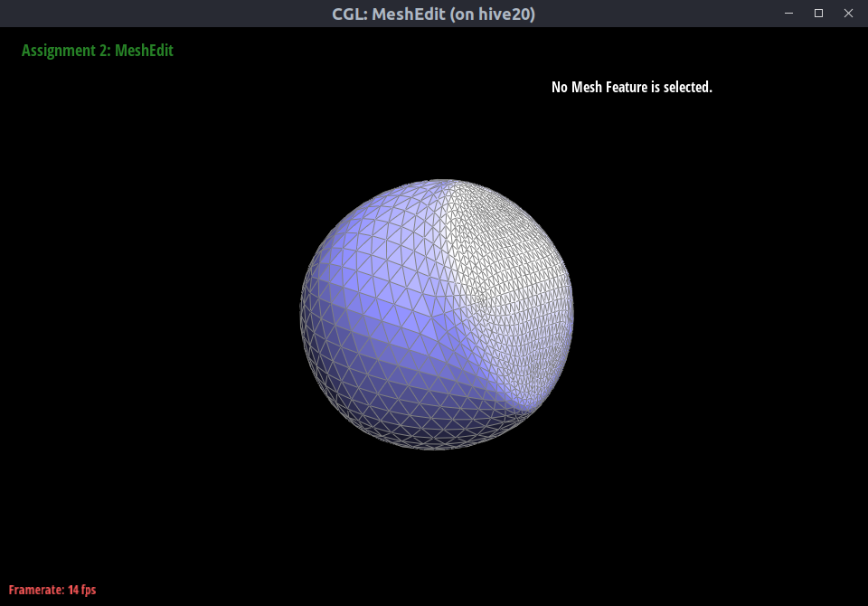Viewport: 868px width, 606px height.
Task: Click the rightmost edge of the sphere outline
Action: (572, 308)
